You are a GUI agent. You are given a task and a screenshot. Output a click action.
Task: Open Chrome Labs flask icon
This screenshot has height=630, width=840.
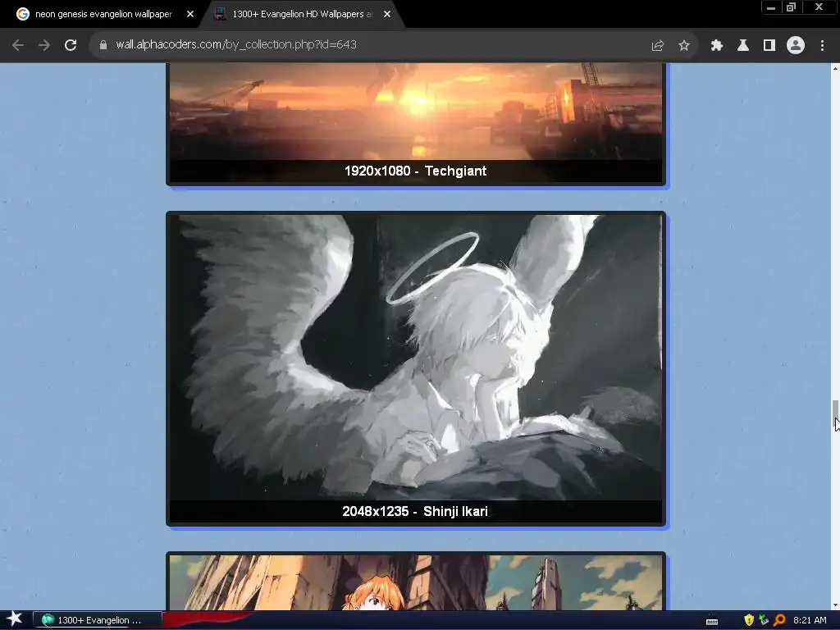[x=743, y=46]
